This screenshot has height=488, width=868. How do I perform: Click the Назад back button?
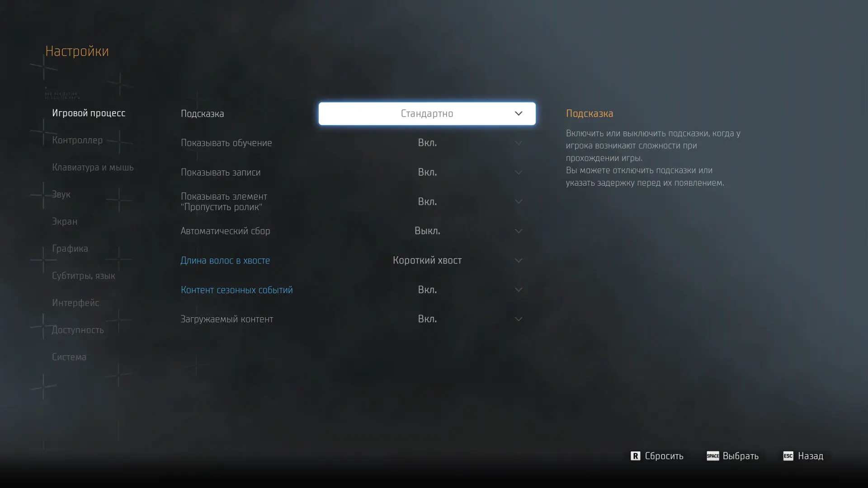[x=811, y=456]
